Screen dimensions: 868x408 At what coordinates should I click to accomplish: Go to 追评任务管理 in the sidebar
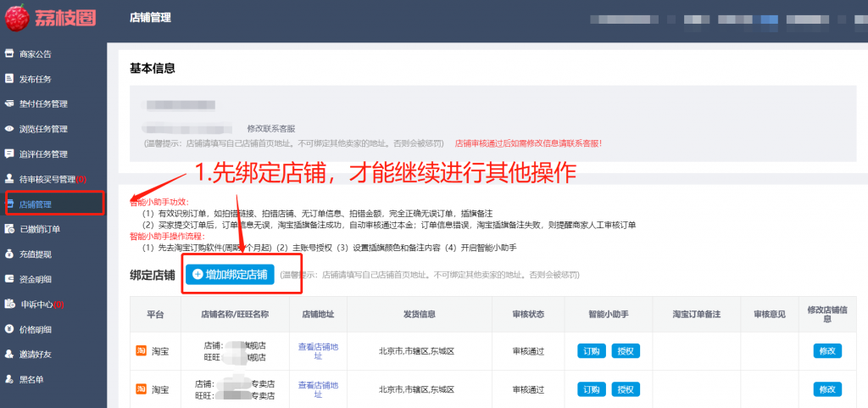[x=43, y=154]
